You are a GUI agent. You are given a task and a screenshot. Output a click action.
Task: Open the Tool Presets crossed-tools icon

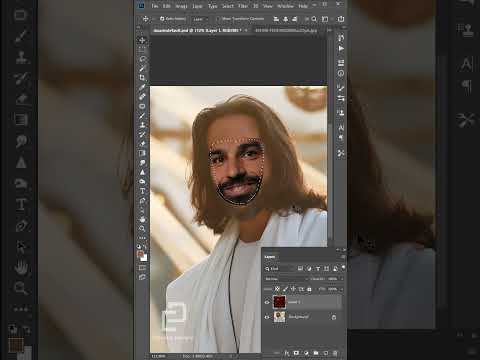coord(341,153)
